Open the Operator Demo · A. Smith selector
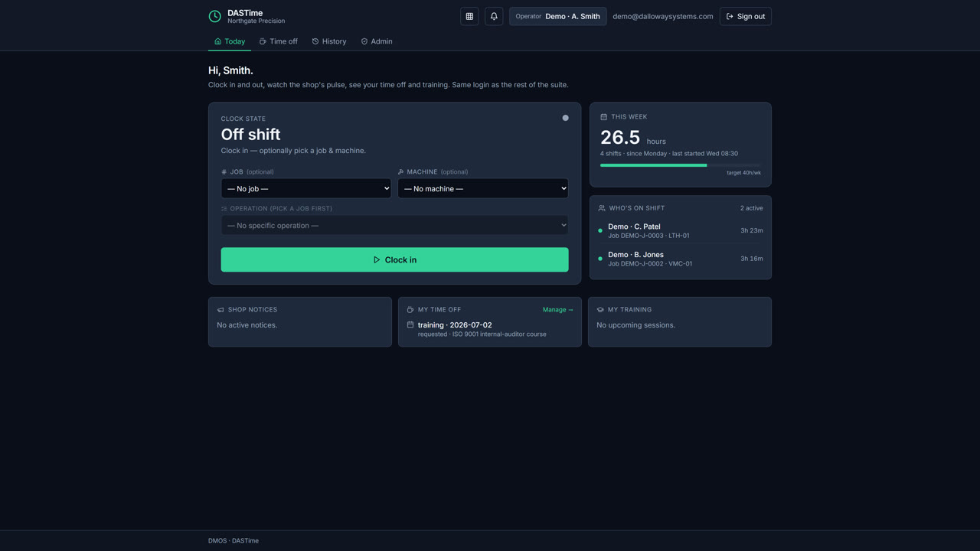The width and height of the screenshot is (980, 551). 557,16
